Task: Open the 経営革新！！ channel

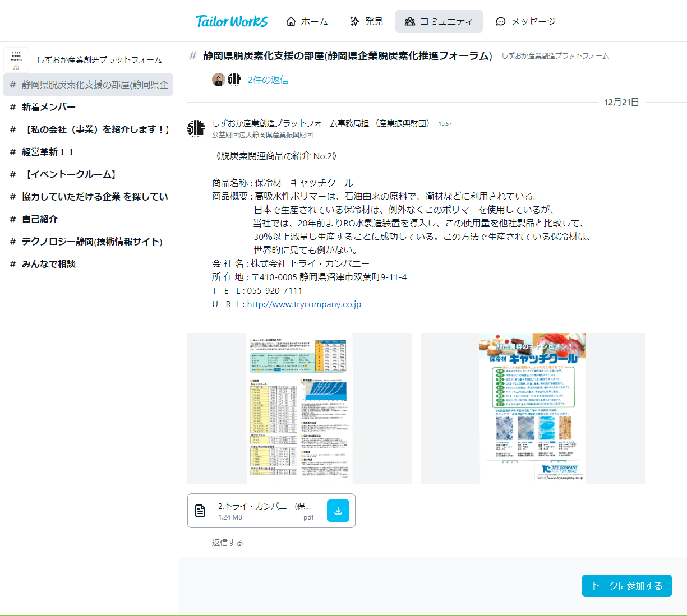Action: [88, 152]
